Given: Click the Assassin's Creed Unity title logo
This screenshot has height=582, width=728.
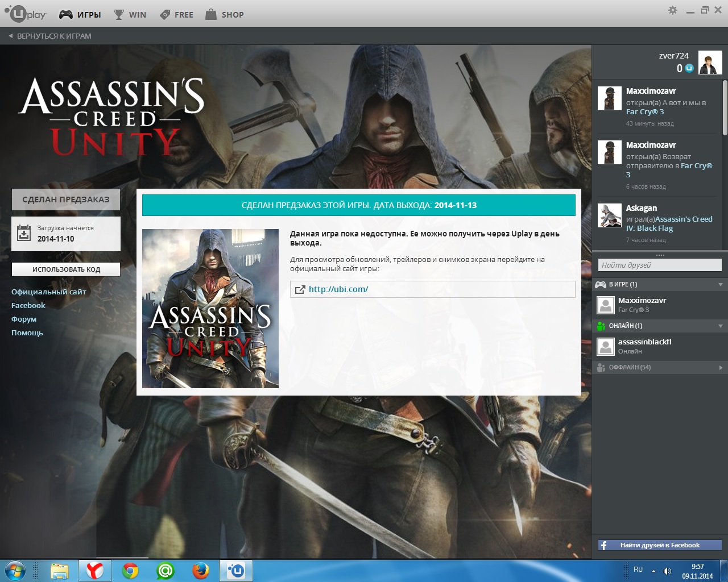Looking at the screenshot, I should [111, 117].
